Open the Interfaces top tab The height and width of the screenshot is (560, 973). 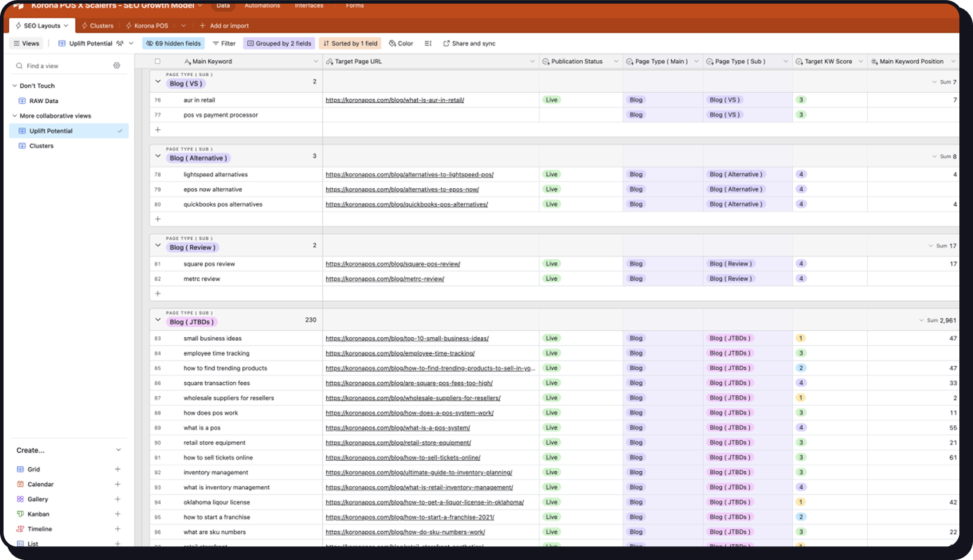(309, 5)
